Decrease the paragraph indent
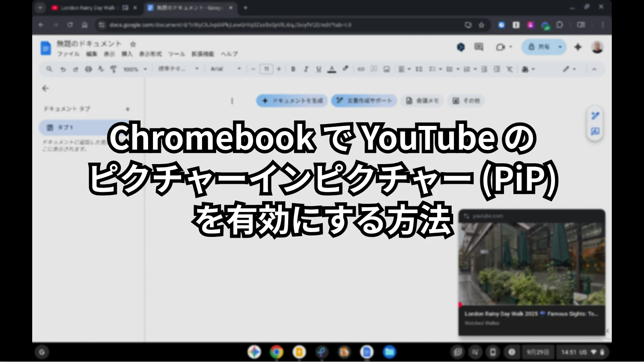 484,69
